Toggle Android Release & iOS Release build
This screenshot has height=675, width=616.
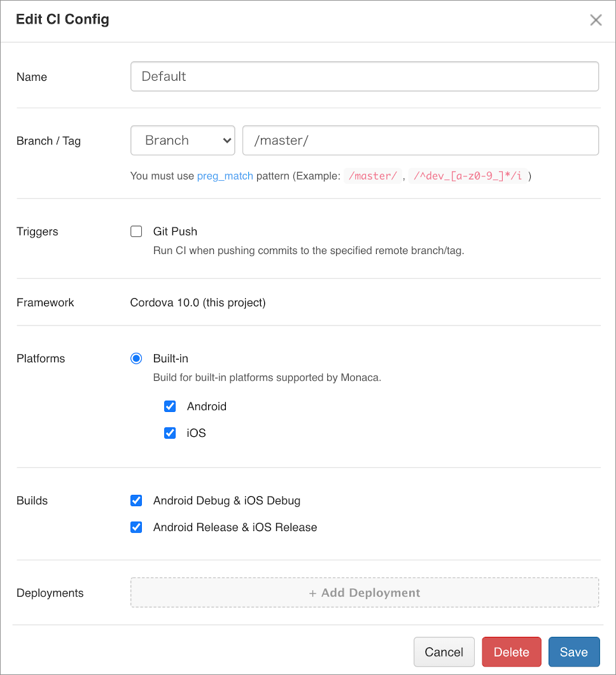(x=136, y=527)
